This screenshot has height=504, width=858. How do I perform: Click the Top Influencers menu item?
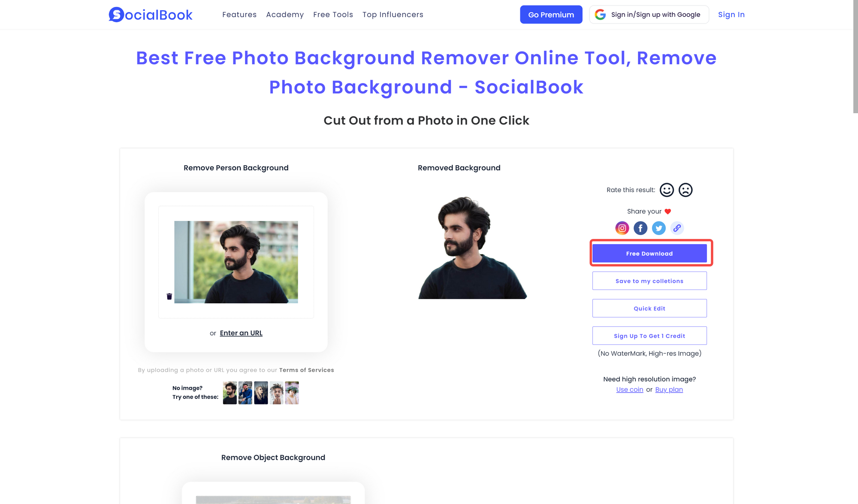coord(393,15)
